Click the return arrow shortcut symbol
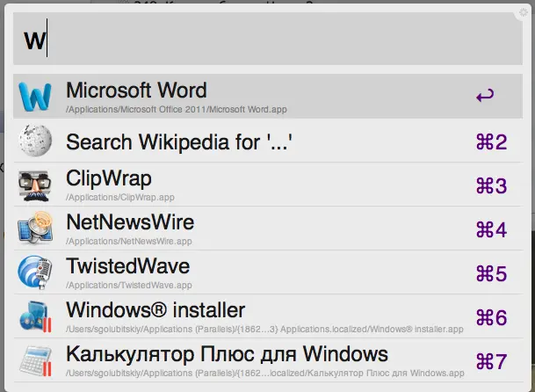Viewport: 535px width, 392px height. tap(484, 96)
